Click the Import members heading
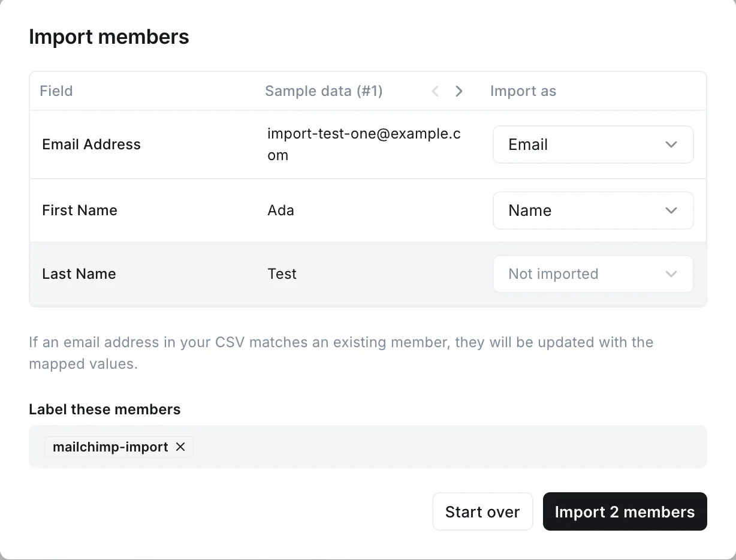This screenshot has height=560, width=736. click(109, 37)
